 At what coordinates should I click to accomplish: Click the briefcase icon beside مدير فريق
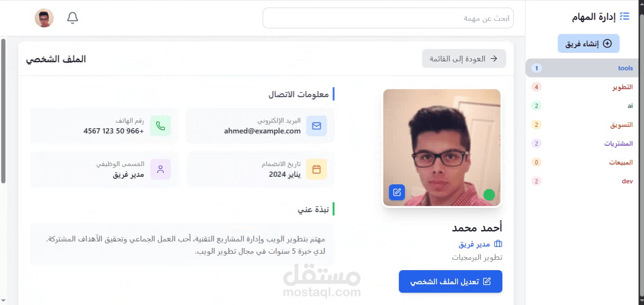[x=498, y=244]
